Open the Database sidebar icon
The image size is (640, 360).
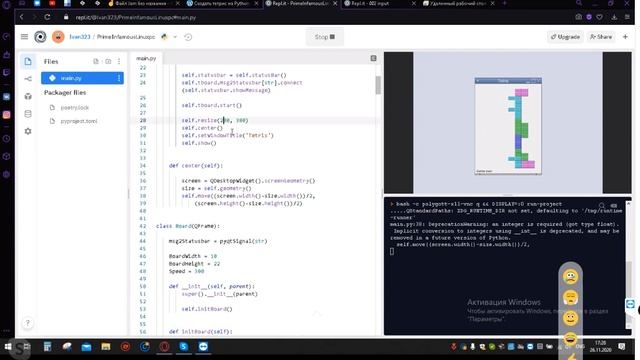[28, 114]
